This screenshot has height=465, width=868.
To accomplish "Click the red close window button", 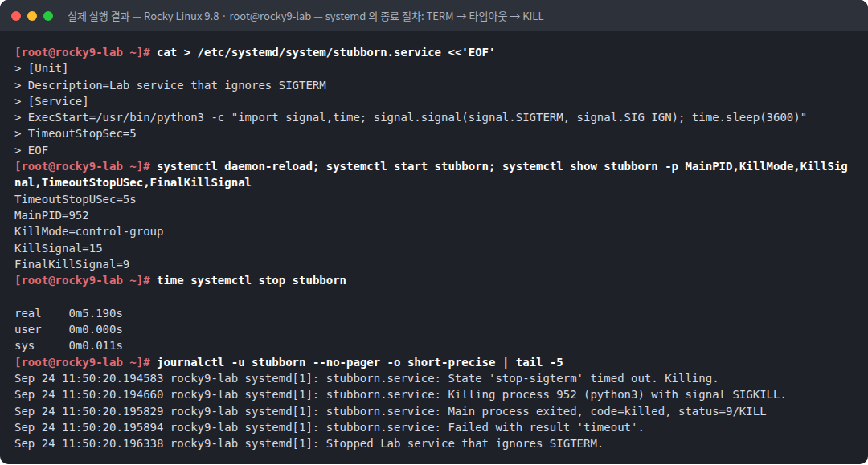I will (16, 16).
